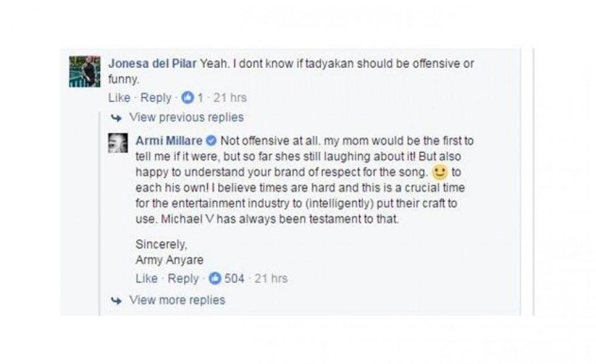This screenshot has width=596, height=364.
Task: Click the 21 hrs timestamp on Jonesa's comment
Action: pos(229,98)
